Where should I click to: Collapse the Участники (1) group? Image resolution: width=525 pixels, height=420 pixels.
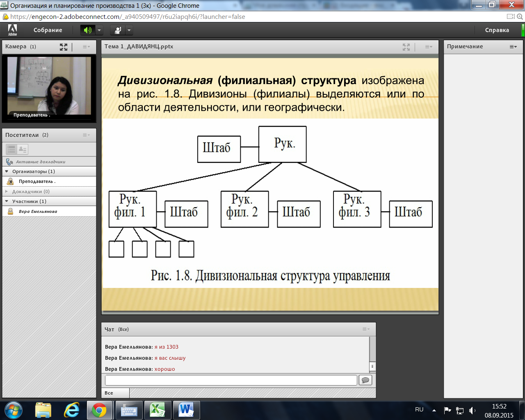coord(7,201)
